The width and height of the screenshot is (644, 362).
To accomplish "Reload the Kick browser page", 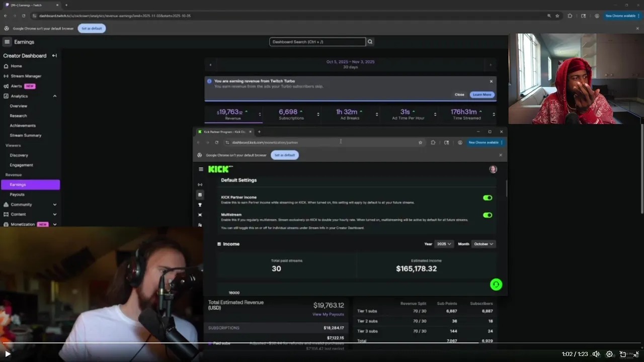I will (217, 142).
